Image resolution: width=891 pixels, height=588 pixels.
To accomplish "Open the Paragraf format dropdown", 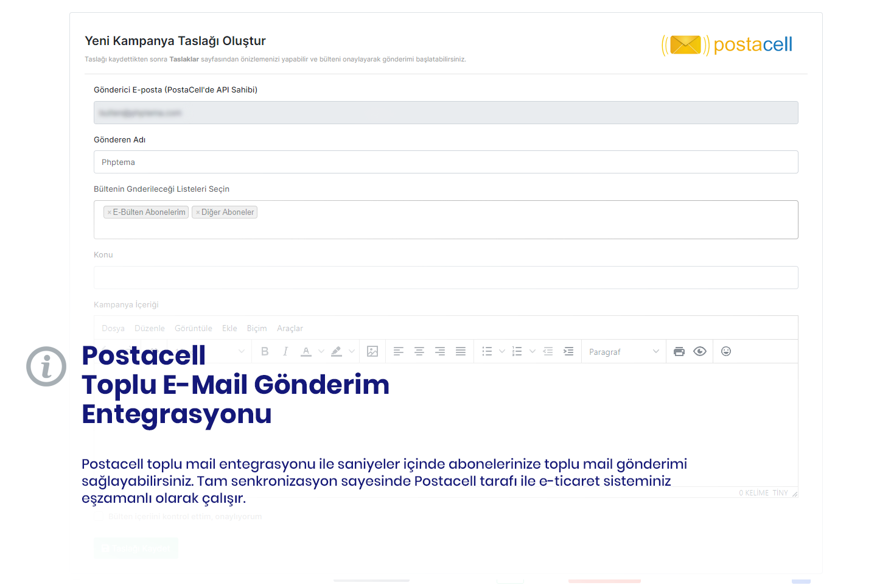I will [x=624, y=352].
